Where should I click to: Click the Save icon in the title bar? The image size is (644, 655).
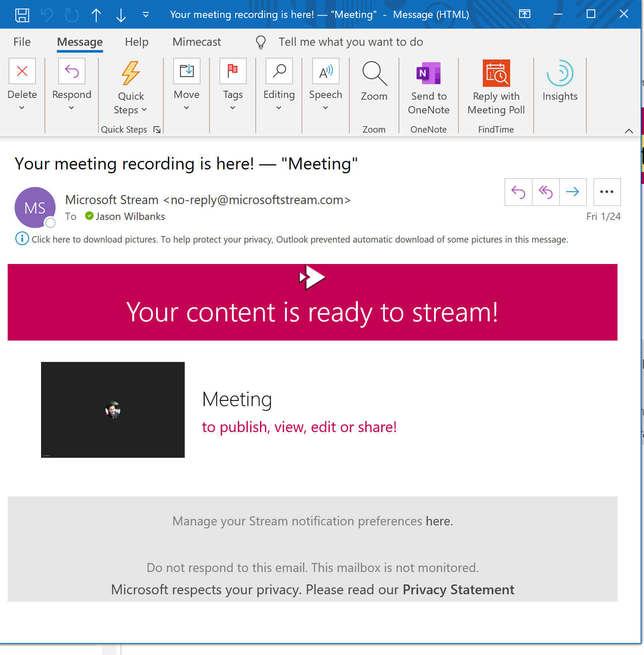22,15
